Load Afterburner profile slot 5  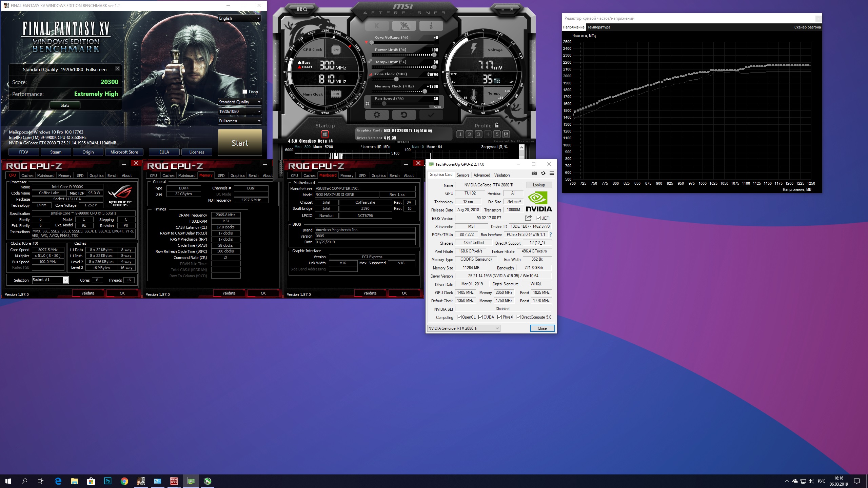(x=497, y=134)
